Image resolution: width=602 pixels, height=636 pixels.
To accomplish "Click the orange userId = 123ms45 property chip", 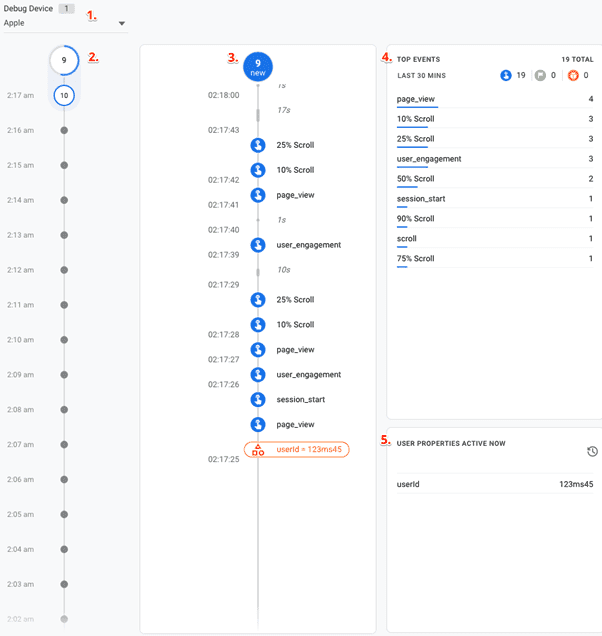I will (x=297, y=450).
